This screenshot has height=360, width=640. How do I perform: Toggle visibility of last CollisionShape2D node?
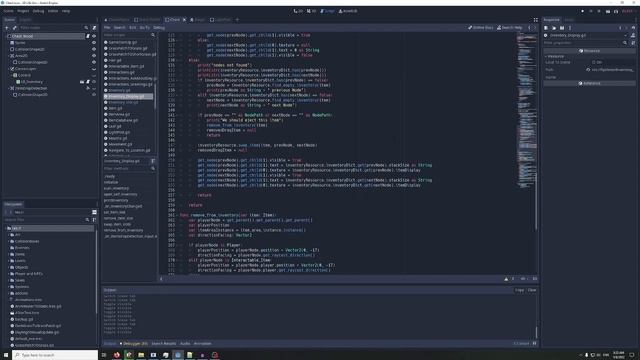coord(94,95)
